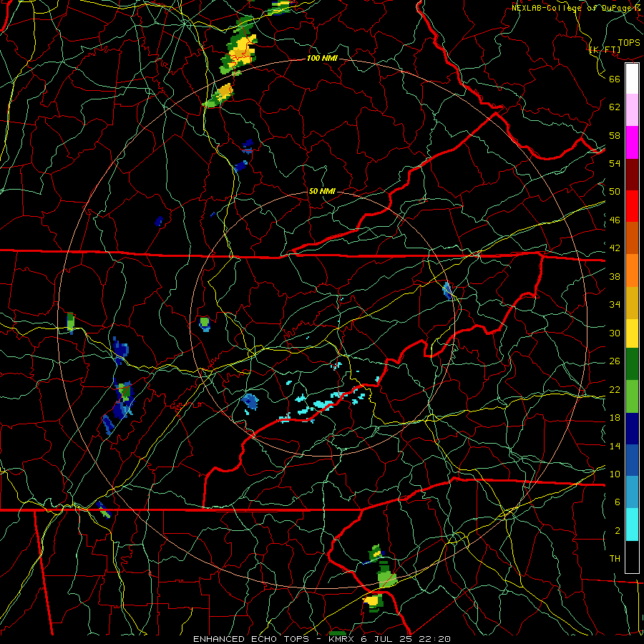The image size is (644, 644).
Task: Click the green-topped blue echo cell at left
Action: tap(124, 399)
